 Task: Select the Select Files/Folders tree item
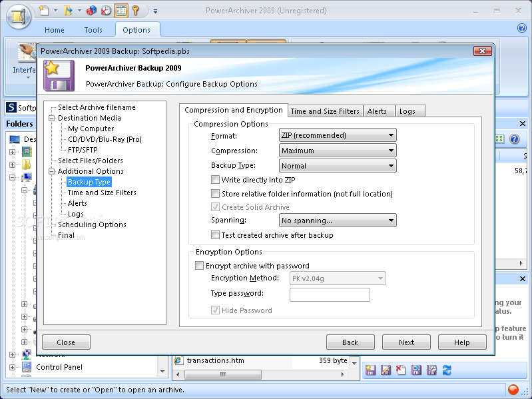[91, 161]
